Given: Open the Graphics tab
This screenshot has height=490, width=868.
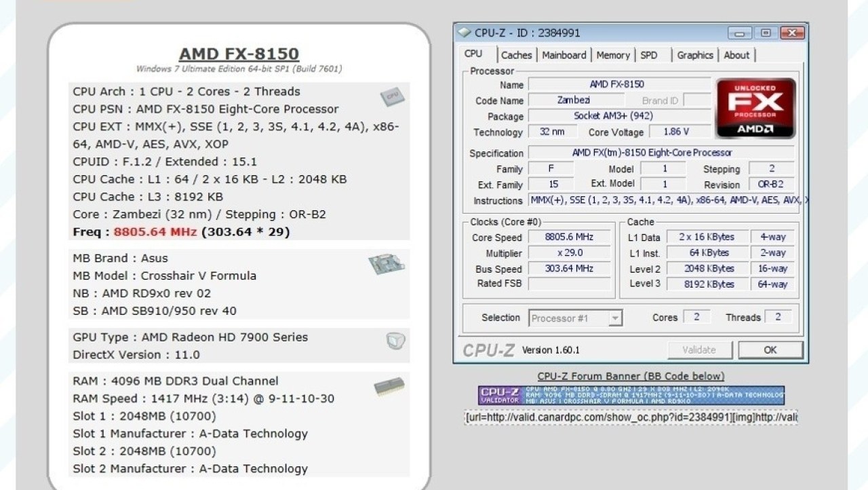Looking at the screenshot, I should (x=695, y=56).
